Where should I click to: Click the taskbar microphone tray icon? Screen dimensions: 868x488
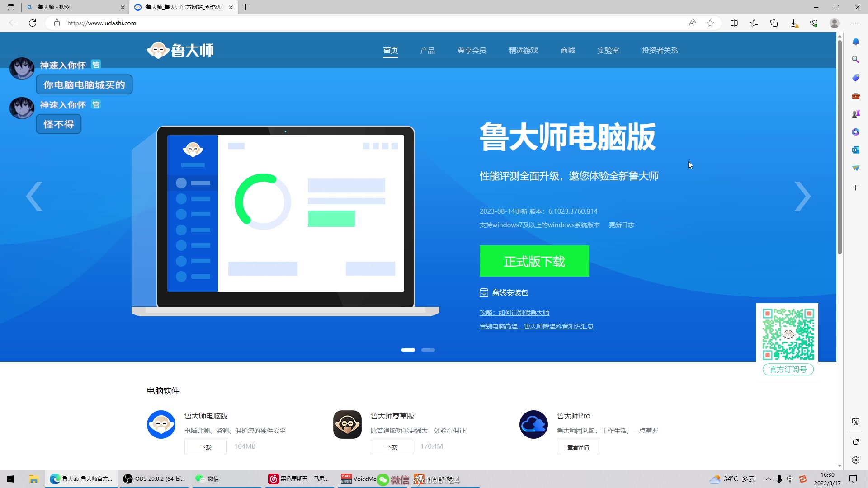(x=779, y=479)
